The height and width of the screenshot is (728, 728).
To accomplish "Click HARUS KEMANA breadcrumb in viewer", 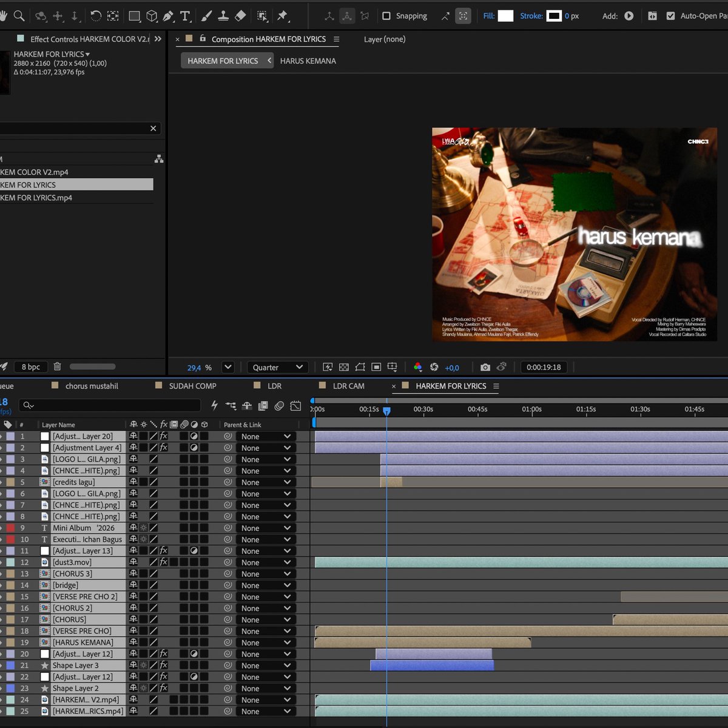I will point(308,61).
